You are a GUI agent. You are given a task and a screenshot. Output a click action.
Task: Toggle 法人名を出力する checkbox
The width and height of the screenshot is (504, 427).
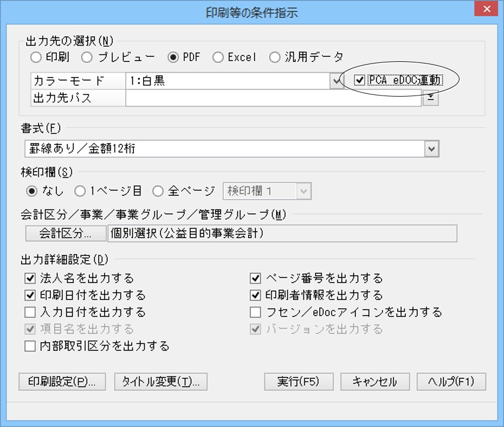click(x=30, y=279)
